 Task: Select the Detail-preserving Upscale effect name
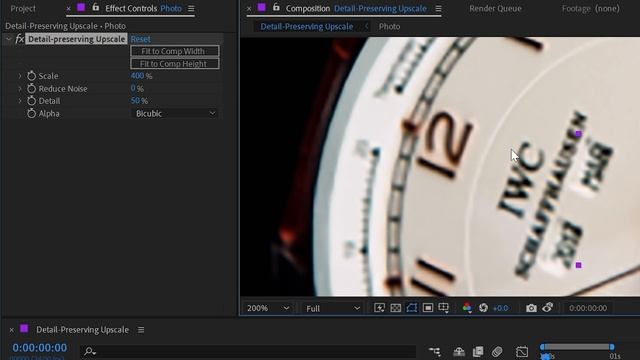click(x=76, y=39)
